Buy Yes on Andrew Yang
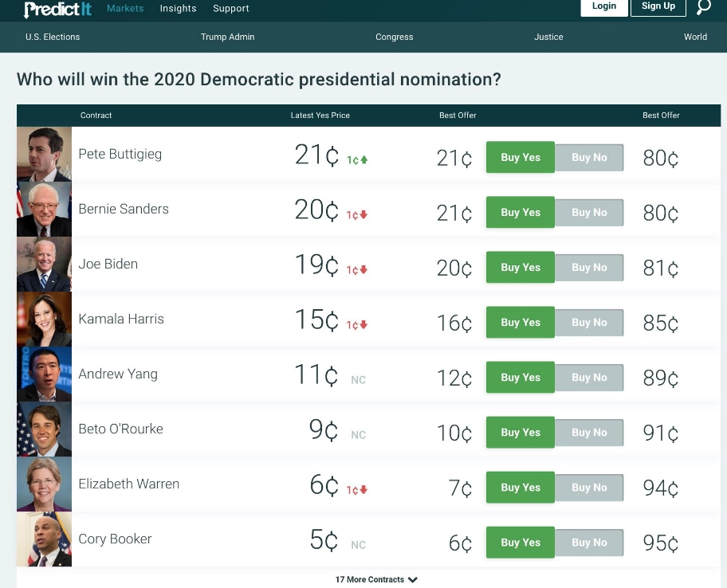727x588 pixels. click(x=521, y=377)
